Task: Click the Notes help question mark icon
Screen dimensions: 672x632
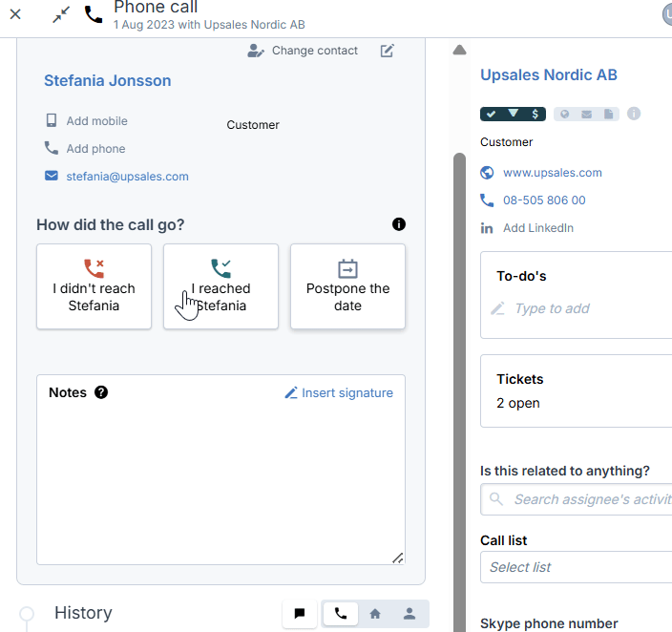Action: [101, 392]
